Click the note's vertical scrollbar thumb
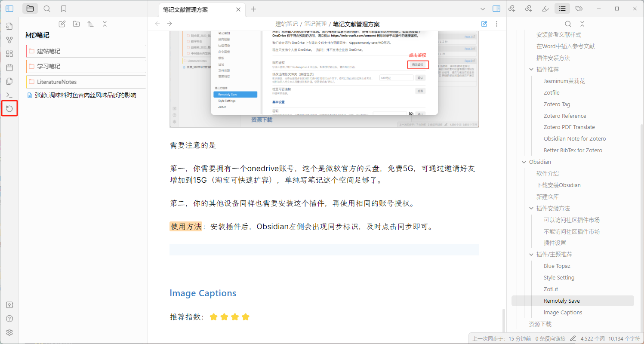644x344 pixels. 503,320
